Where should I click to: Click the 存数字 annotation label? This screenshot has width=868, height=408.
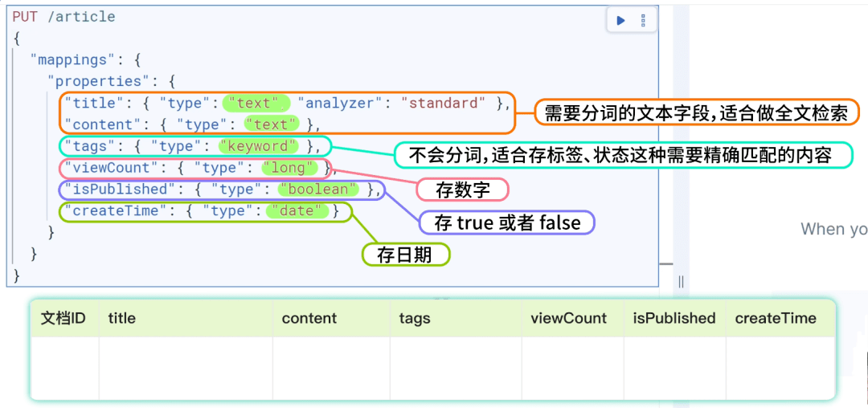click(x=462, y=190)
